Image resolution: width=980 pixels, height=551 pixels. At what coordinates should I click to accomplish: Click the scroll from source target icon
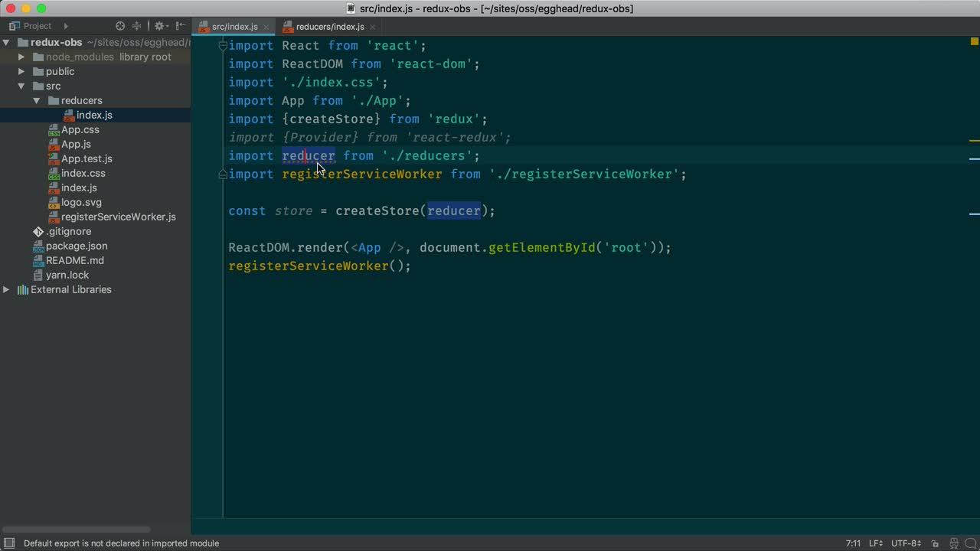pos(120,26)
